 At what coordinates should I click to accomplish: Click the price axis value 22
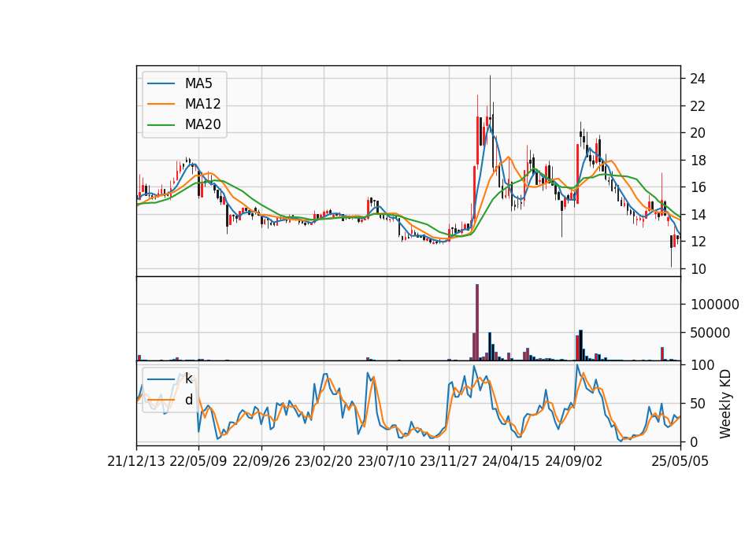tap(698, 106)
